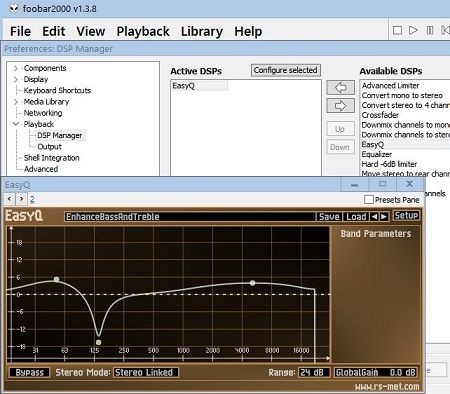Select Crossfader in Available DSPs
Screen dimensions: 450x394
[380, 115]
